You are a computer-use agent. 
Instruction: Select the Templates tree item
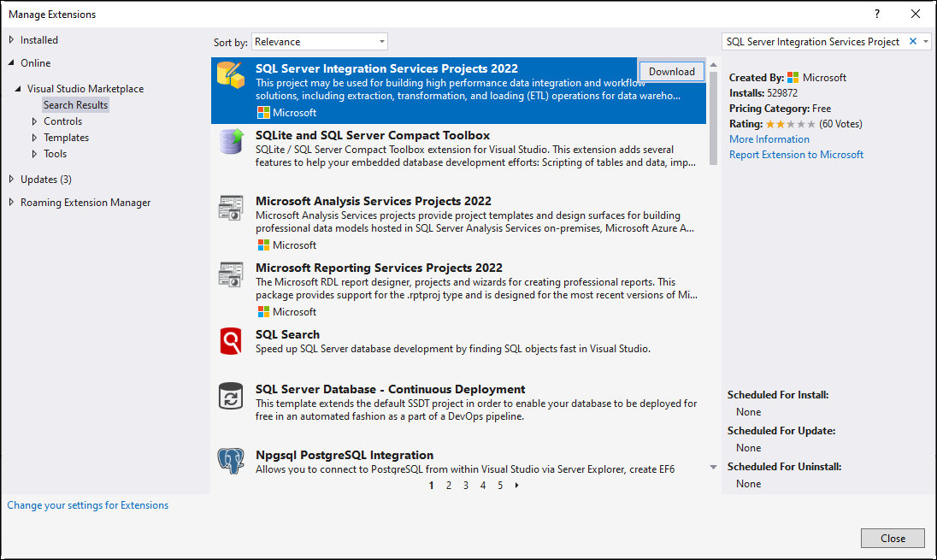[x=66, y=138]
